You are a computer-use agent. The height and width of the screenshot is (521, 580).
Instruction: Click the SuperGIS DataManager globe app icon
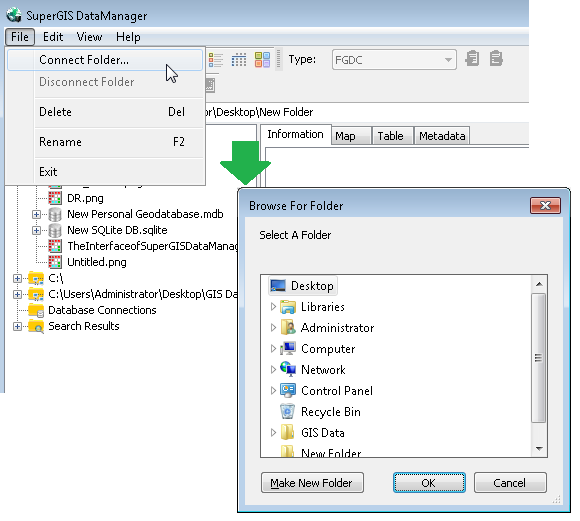point(14,15)
